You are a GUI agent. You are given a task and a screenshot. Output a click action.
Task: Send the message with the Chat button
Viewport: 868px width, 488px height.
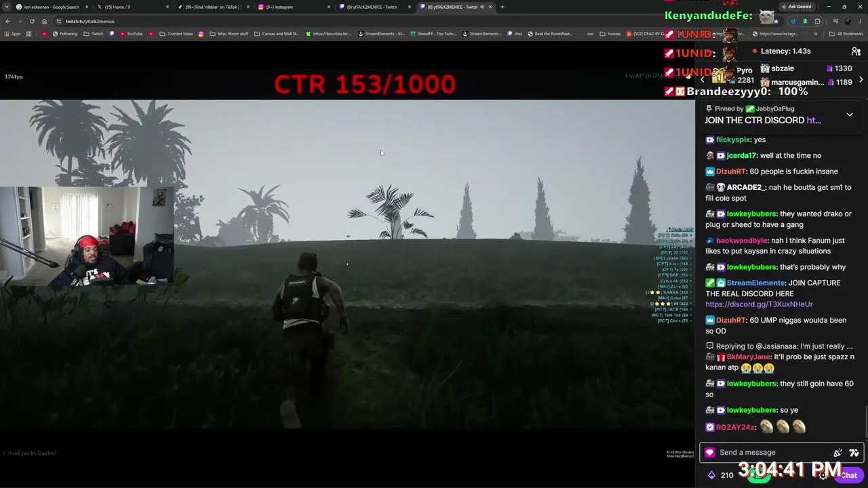(x=848, y=475)
